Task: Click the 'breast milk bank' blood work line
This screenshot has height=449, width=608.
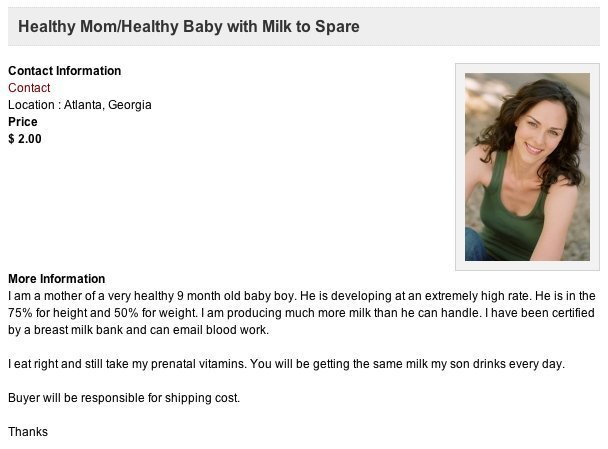Action: point(138,330)
